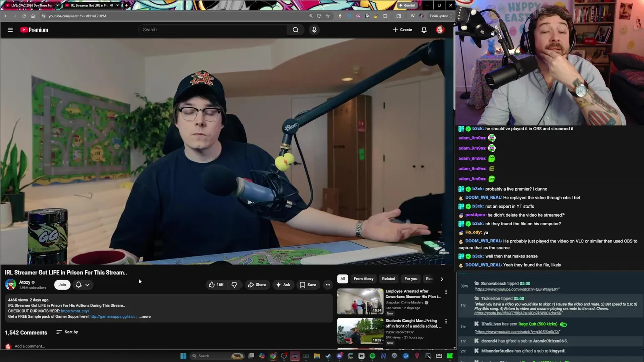
Task: Open the YouTube guide hamburger menu
Action: point(10,30)
